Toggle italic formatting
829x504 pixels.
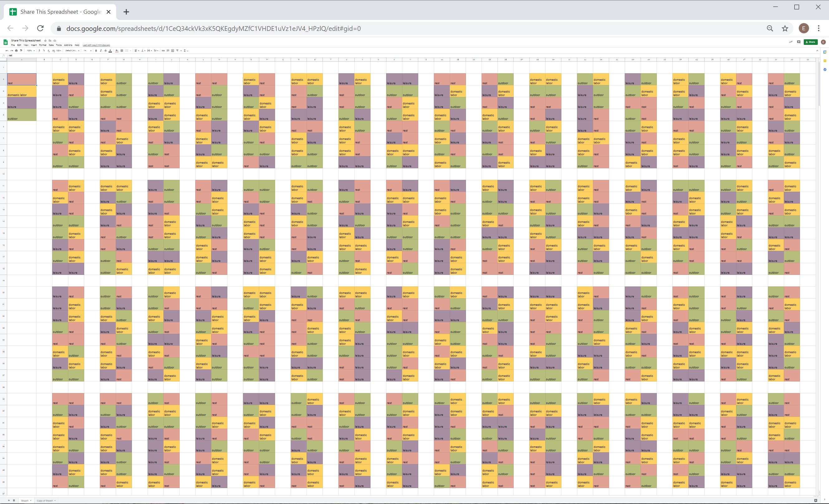pos(101,51)
